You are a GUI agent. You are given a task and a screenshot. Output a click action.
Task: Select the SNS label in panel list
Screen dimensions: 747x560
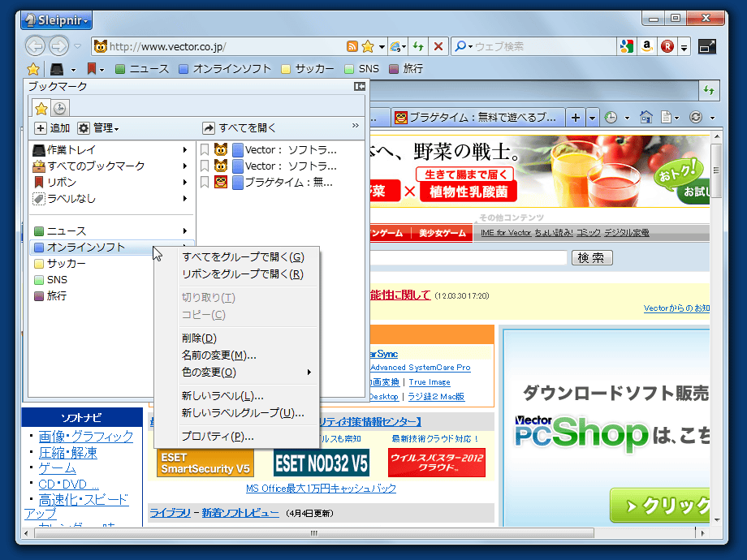tap(51, 279)
